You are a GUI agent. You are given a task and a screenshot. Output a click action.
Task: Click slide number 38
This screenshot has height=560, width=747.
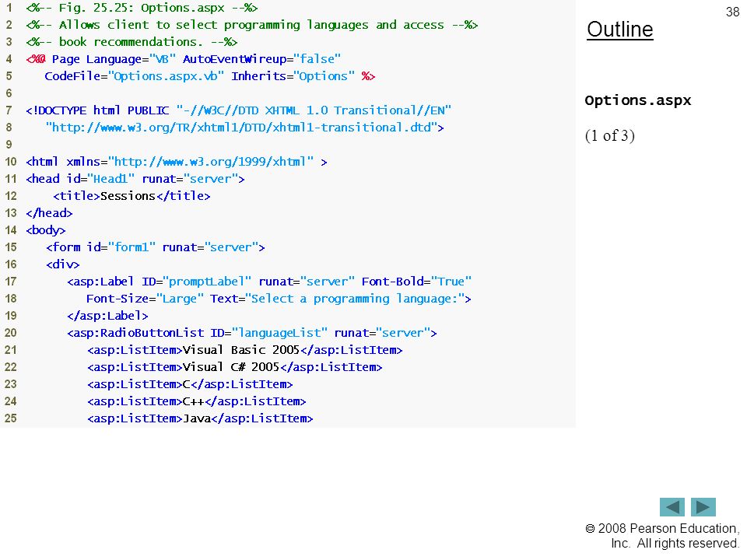point(732,12)
